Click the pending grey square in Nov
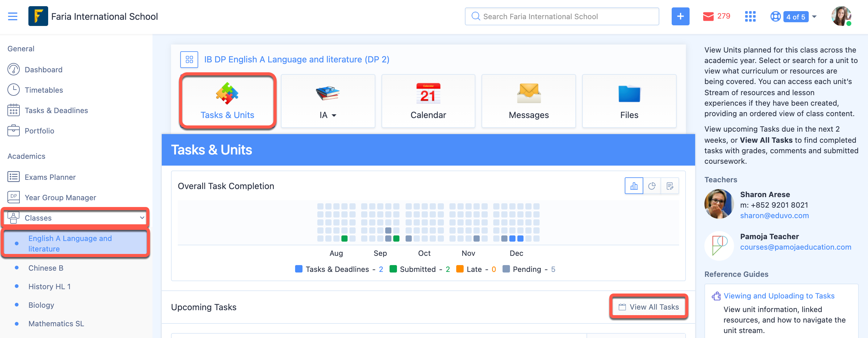The height and width of the screenshot is (338, 868). (477, 239)
